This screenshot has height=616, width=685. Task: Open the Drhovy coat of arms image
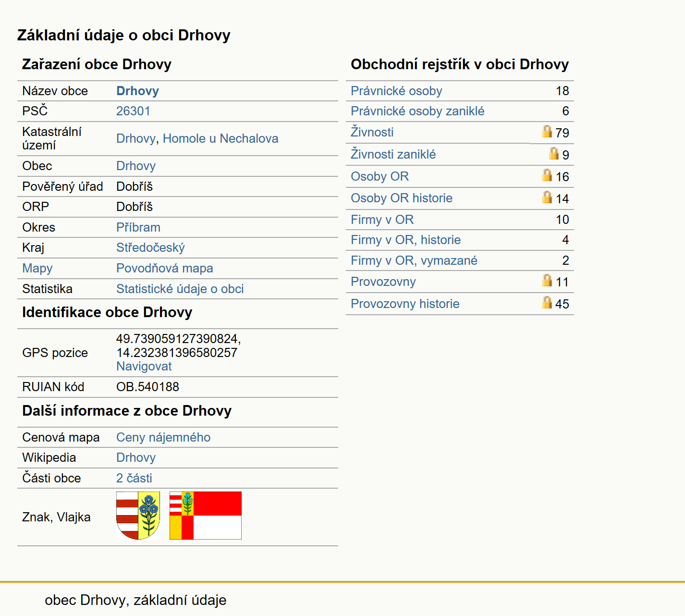[x=138, y=516]
